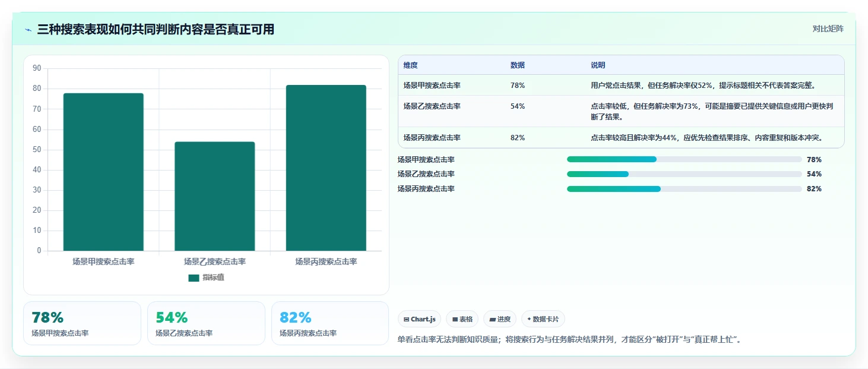The height and width of the screenshot is (369, 868).
Task: Click the description mentioning 任务解决率为73%
Action: (712, 112)
